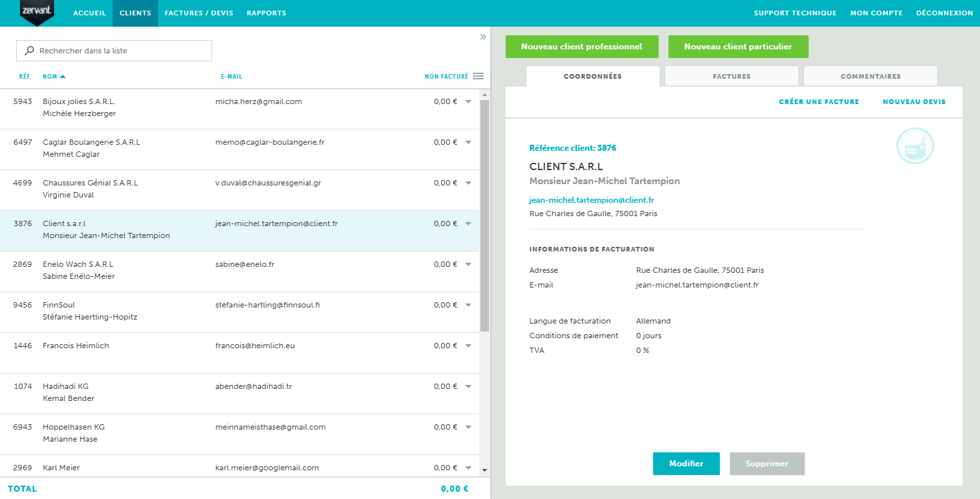980x499 pixels.
Task: Open the list columns menu icon
Action: point(478,76)
